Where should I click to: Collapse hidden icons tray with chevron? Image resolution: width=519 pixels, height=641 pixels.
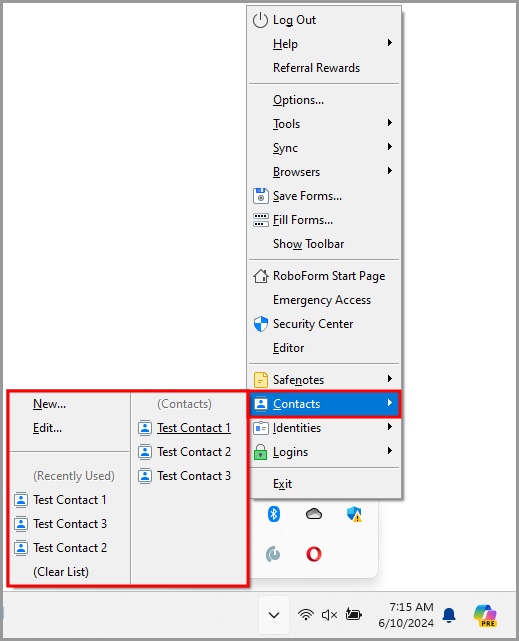click(274, 614)
